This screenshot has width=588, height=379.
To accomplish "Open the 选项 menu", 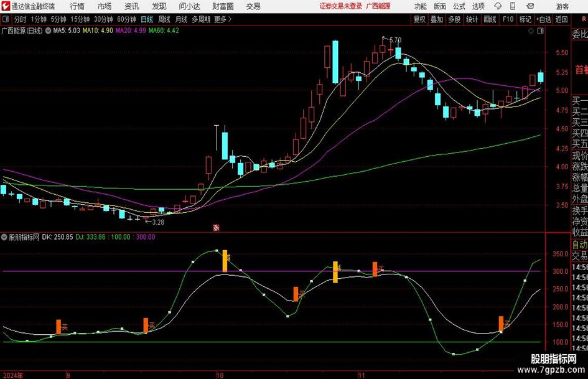I will pyautogui.click(x=478, y=6).
